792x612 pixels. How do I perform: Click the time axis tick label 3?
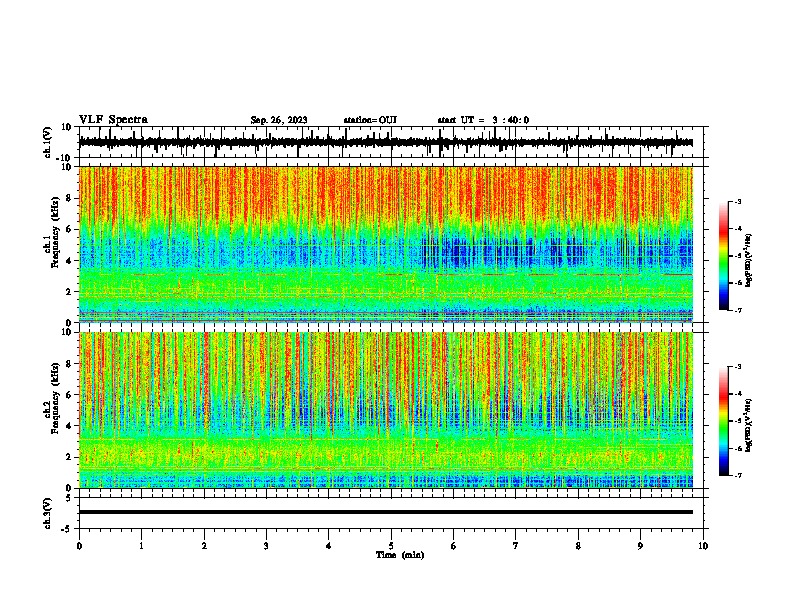pyautogui.click(x=266, y=546)
